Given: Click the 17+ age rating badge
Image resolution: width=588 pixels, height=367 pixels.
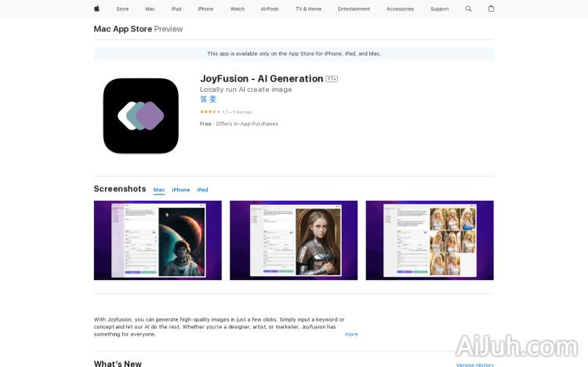Looking at the screenshot, I should [332, 78].
